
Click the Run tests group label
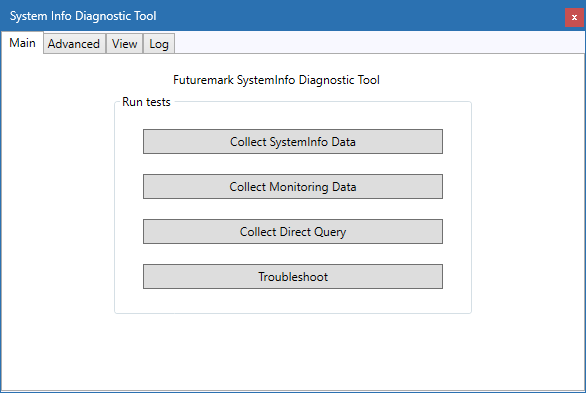click(x=146, y=102)
